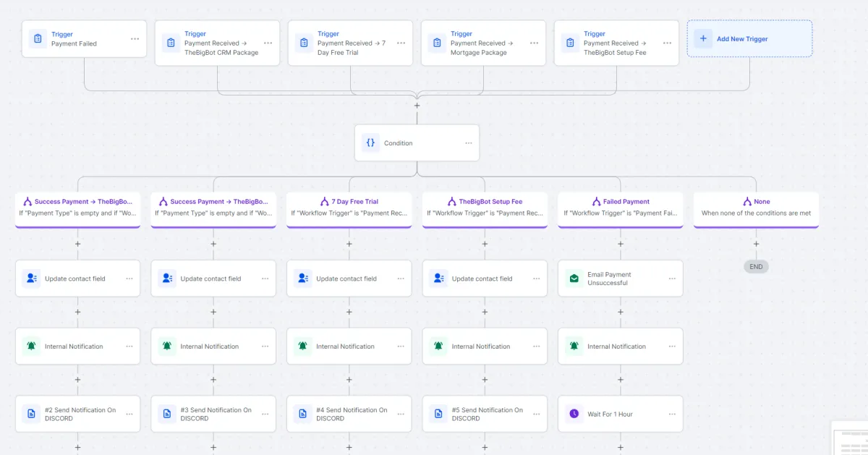The height and width of the screenshot is (455, 868).
Task: Select the Condition node's curly braces icon
Action: click(x=370, y=143)
